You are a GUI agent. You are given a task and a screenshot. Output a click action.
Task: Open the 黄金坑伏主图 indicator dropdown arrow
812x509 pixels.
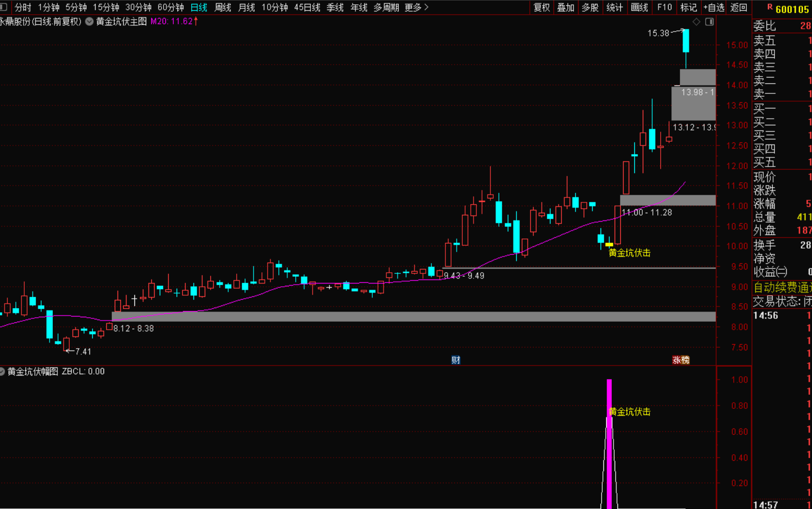coord(89,21)
